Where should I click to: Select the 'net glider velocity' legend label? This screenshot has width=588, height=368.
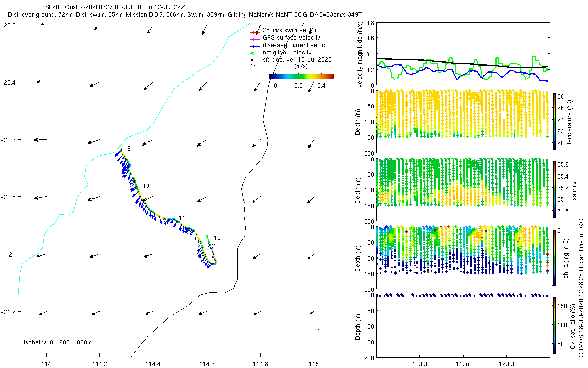pyautogui.click(x=287, y=53)
